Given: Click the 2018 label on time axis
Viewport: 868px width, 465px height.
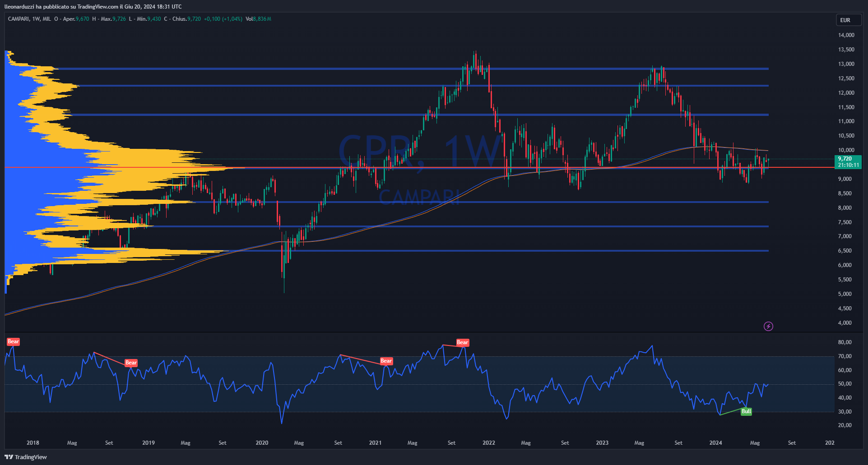Looking at the screenshot, I should [x=33, y=443].
